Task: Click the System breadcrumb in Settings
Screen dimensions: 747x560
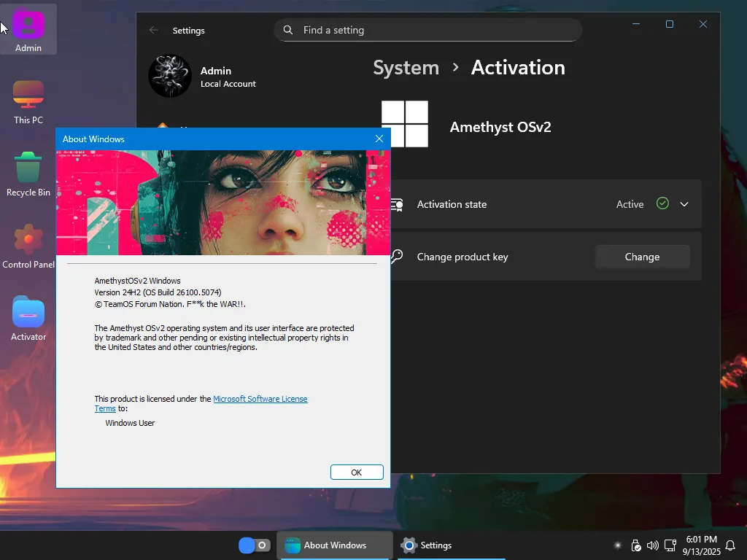Action: click(406, 68)
